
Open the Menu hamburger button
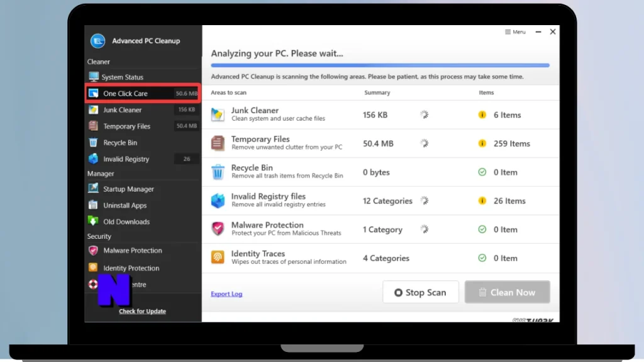[515, 31]
